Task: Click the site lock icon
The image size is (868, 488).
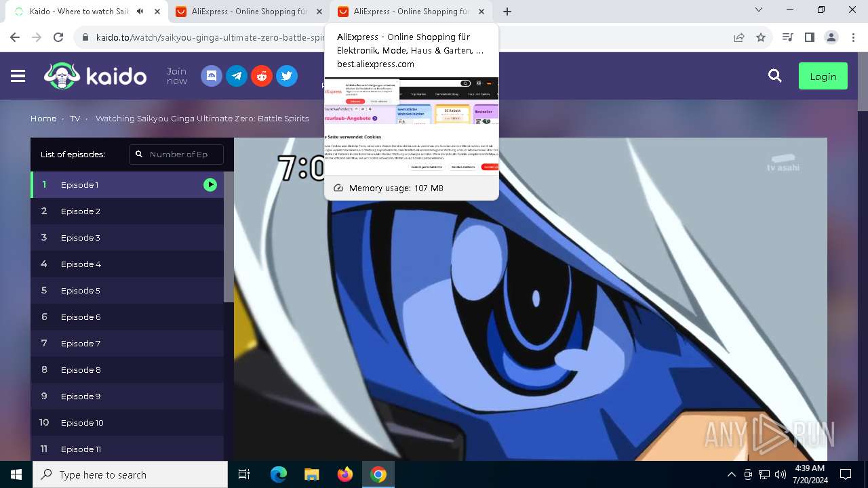Action: [85, 38]
